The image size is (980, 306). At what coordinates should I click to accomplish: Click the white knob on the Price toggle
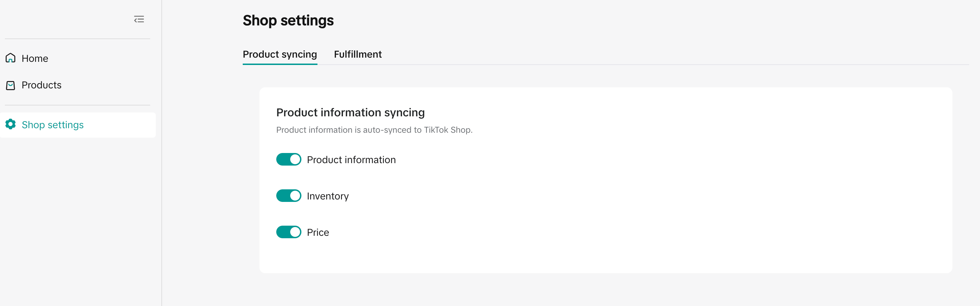pos(295,232)
